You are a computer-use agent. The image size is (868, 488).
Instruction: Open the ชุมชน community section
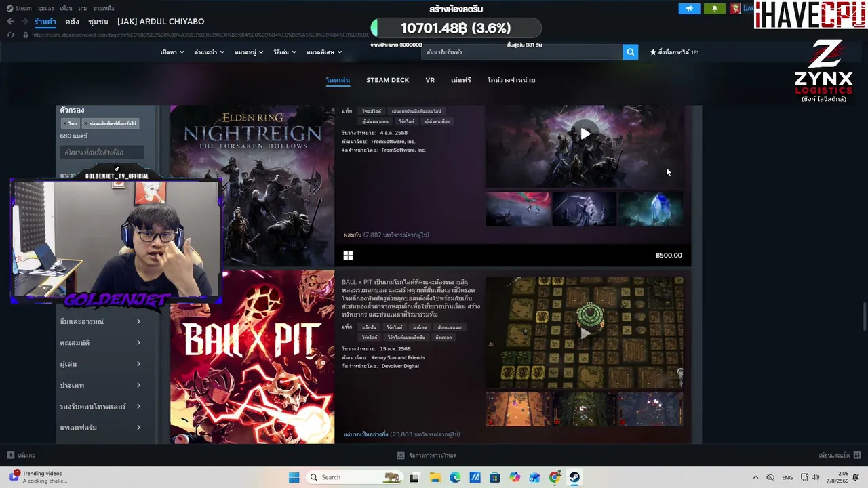pos(98,22)
